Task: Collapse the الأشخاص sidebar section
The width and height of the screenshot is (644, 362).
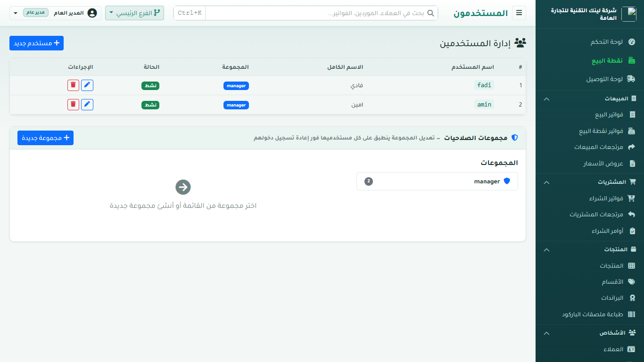Action: [590, 333]
